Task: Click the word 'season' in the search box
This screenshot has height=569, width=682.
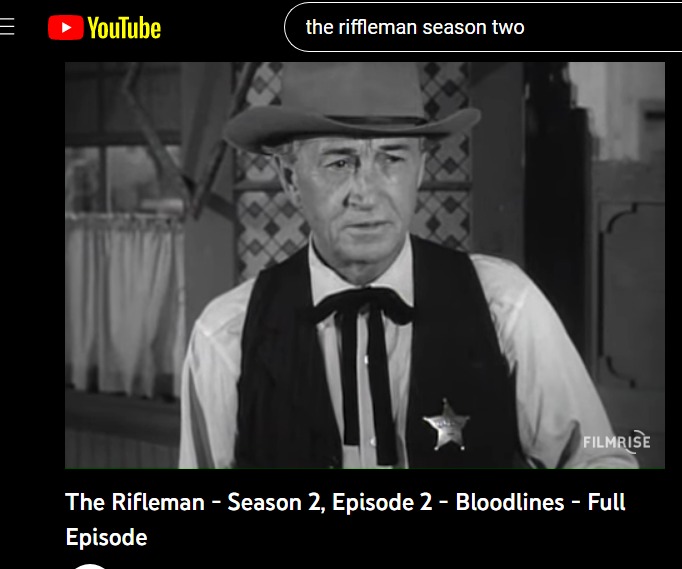Action: point(455,27)
